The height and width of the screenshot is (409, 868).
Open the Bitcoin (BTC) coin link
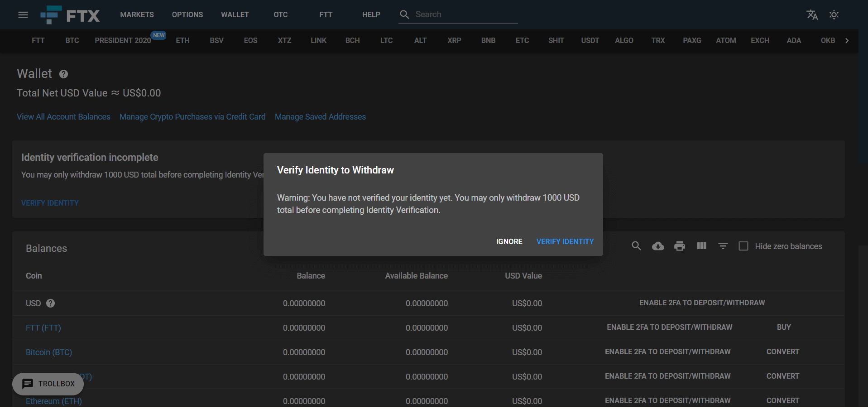pos(49,352)
